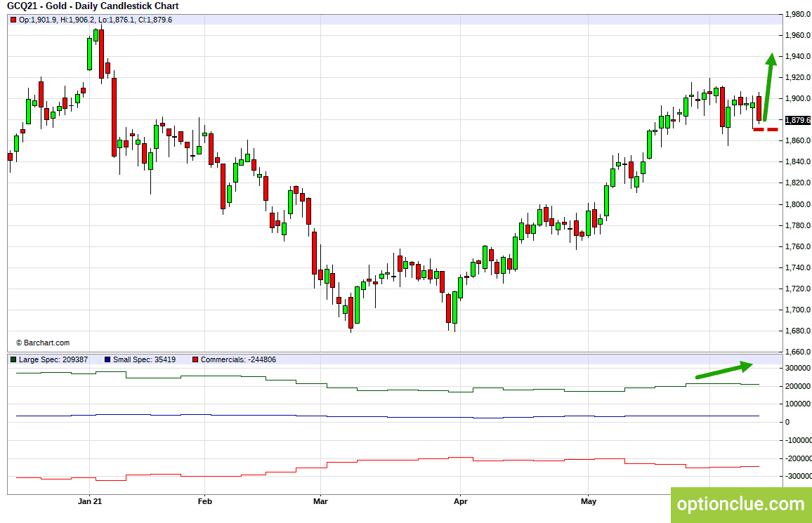The image size is (812, 523).
Task: Click the 1,700.0 price axis label
Action: click(x=798, y=310)
